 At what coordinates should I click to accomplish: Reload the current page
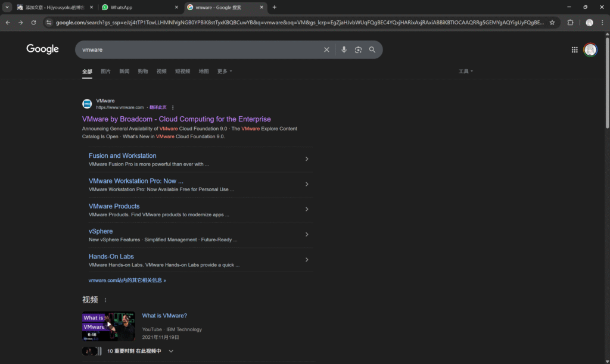point(33,23)
